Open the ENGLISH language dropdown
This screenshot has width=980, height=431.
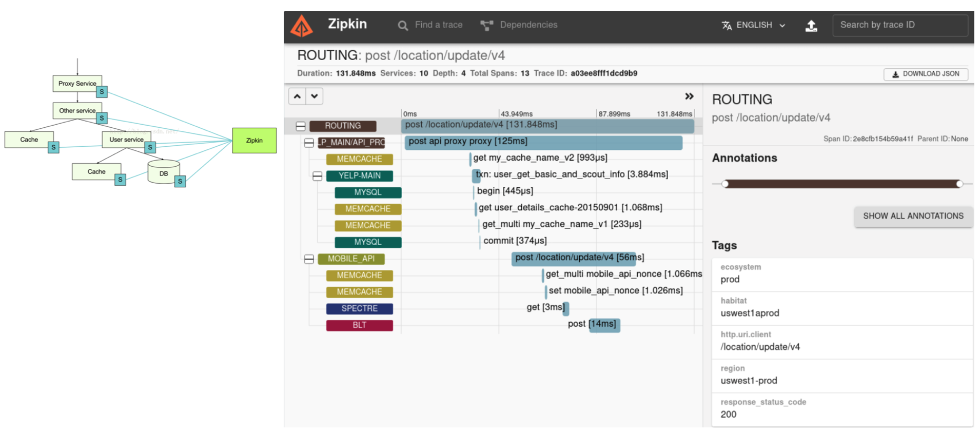753,25
